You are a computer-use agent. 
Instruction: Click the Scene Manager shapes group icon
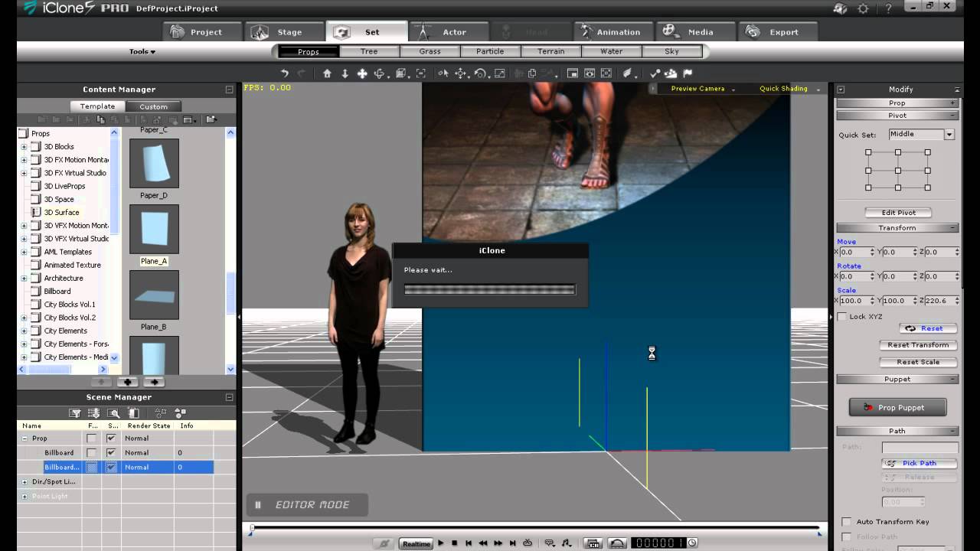pyautogui.click(x=181, y=412)
